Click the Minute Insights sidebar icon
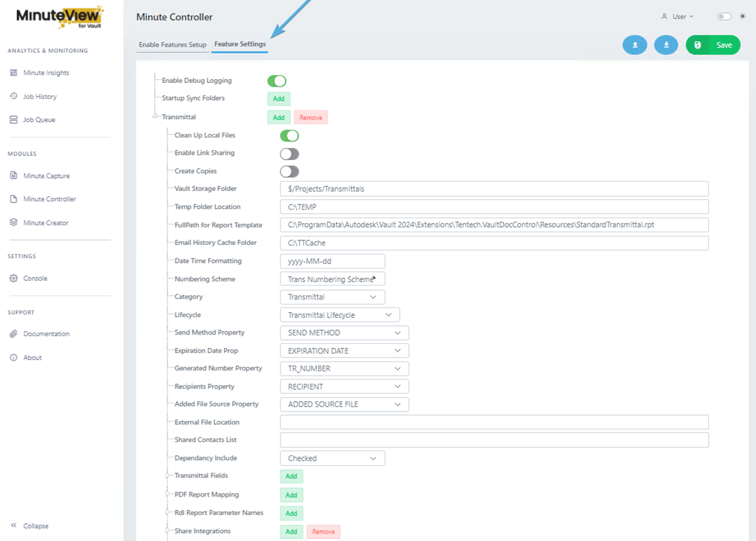The image size is (756, 541). tap(13, 73)
